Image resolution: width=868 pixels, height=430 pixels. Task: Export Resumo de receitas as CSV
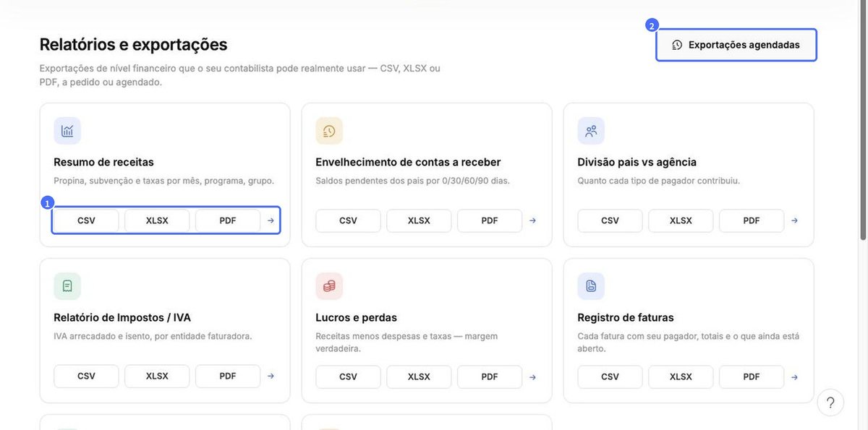86,220
